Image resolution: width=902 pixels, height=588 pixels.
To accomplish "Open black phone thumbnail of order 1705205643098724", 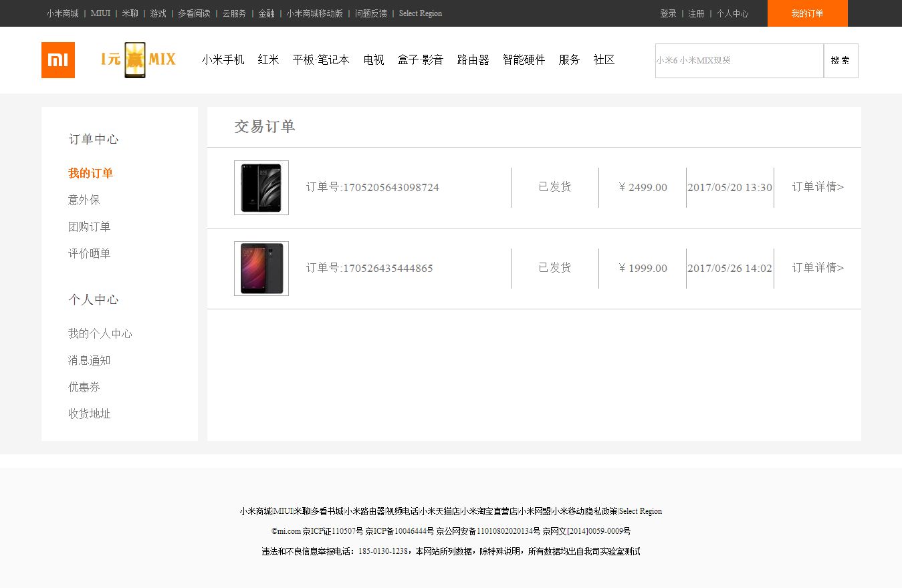I will [x=261, y=188].
